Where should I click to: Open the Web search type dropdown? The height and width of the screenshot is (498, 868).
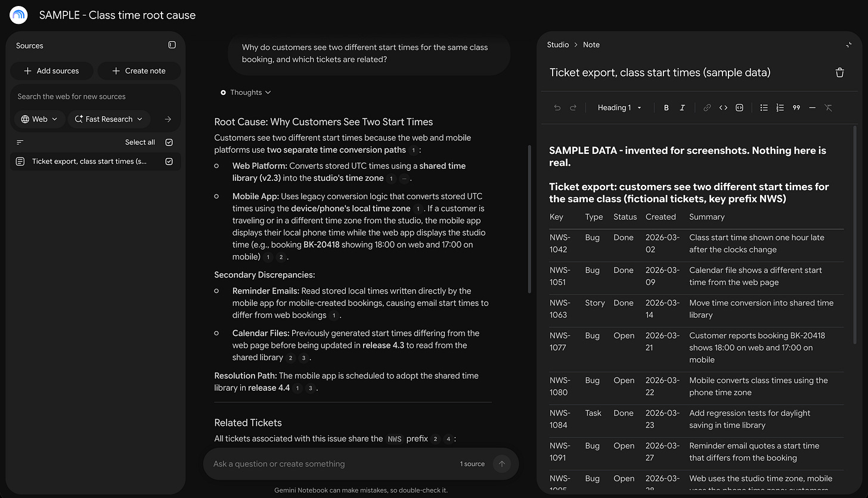pos(39,119)
